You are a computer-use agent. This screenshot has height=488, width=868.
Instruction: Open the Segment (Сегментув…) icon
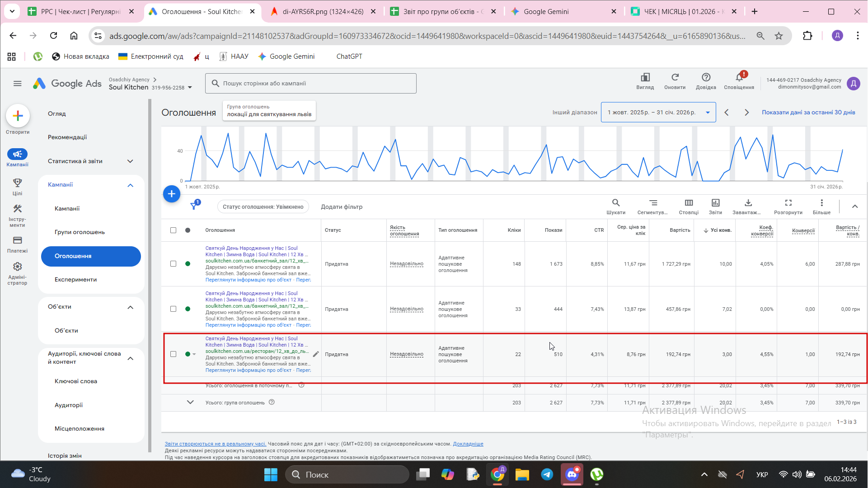coord(653,203)
